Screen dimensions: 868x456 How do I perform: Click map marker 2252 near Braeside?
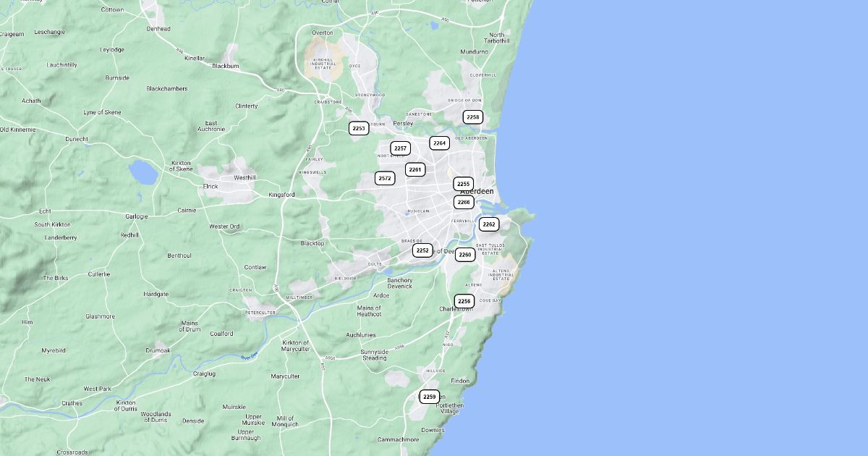(422, 251)
